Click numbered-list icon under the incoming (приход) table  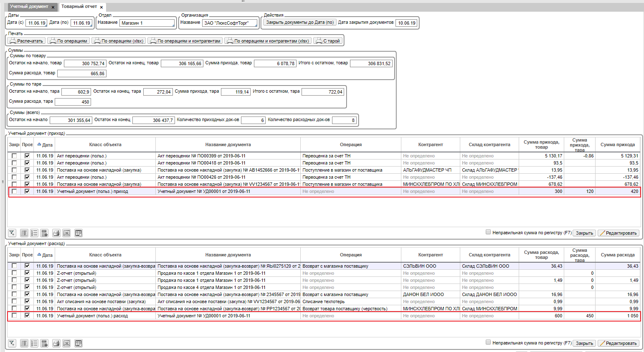tap(34, 233)
